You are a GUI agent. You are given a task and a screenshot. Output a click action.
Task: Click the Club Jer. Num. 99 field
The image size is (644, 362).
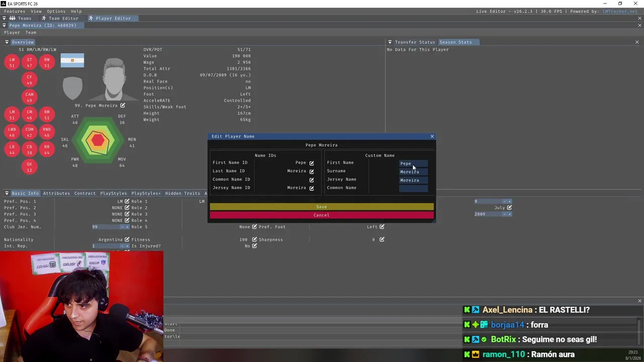click(x=106, y=227)
